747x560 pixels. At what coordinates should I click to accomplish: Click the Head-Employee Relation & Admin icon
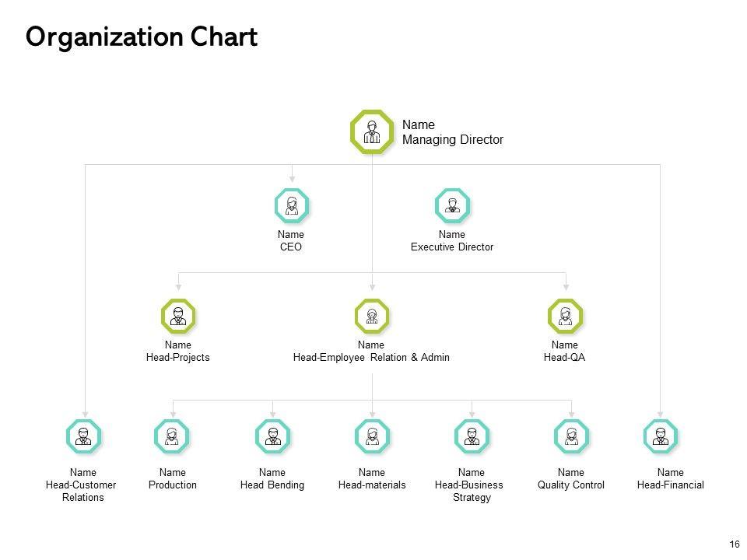(371, 316)
